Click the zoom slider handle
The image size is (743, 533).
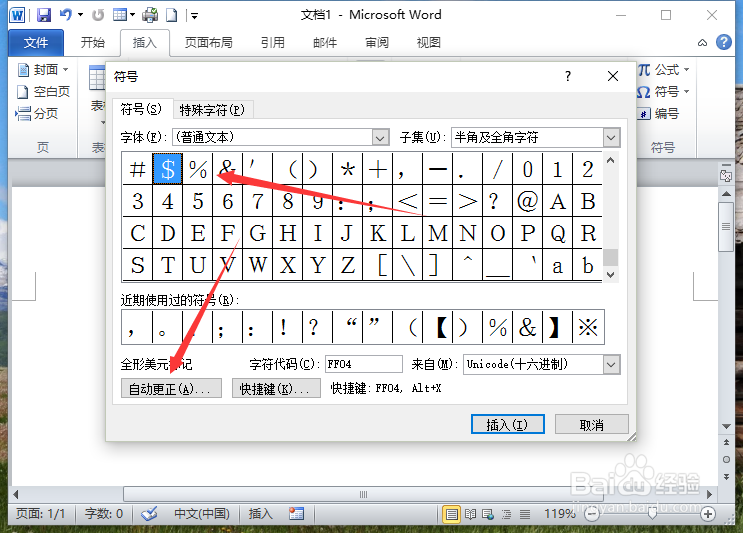pos(652,514)
